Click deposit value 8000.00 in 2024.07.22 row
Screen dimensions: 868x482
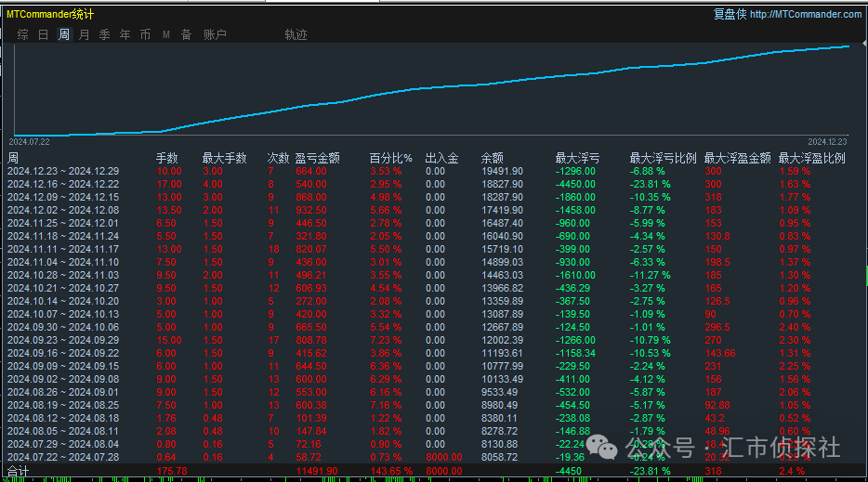point(444,457)
